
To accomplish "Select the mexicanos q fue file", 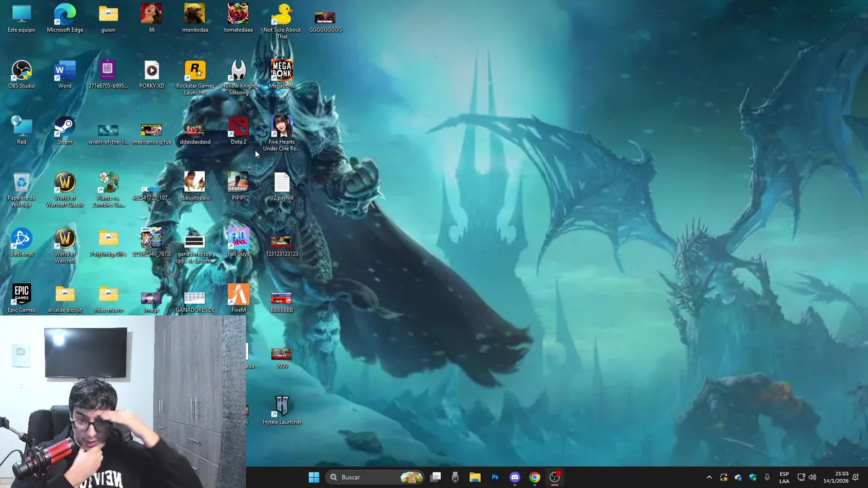I will coord(151,134).
